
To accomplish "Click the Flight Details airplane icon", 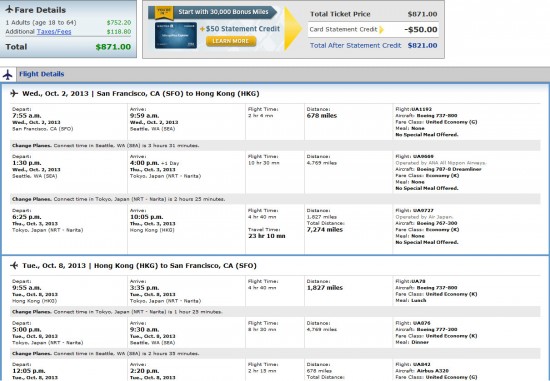I will (x=7, y=74).
